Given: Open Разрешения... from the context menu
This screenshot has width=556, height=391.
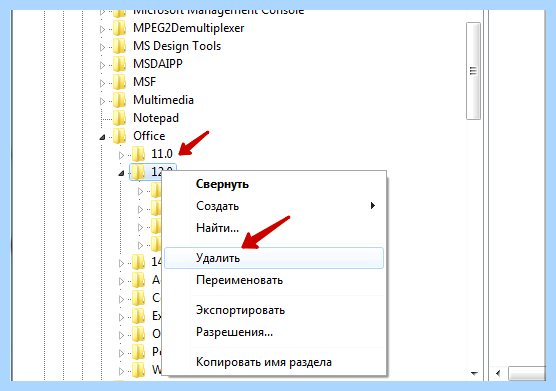Looking at the screenshot, I should 274,332.
